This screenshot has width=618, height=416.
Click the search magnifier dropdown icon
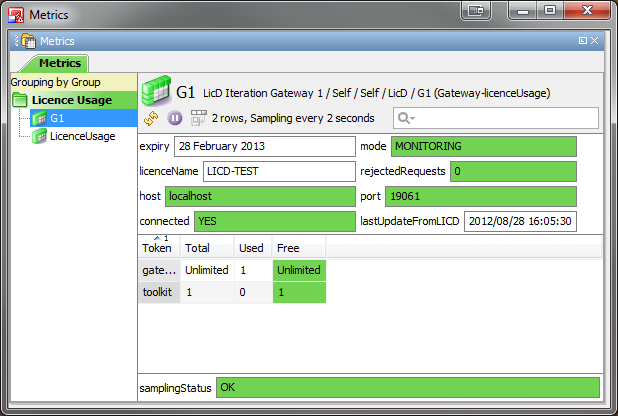point(407,118)
